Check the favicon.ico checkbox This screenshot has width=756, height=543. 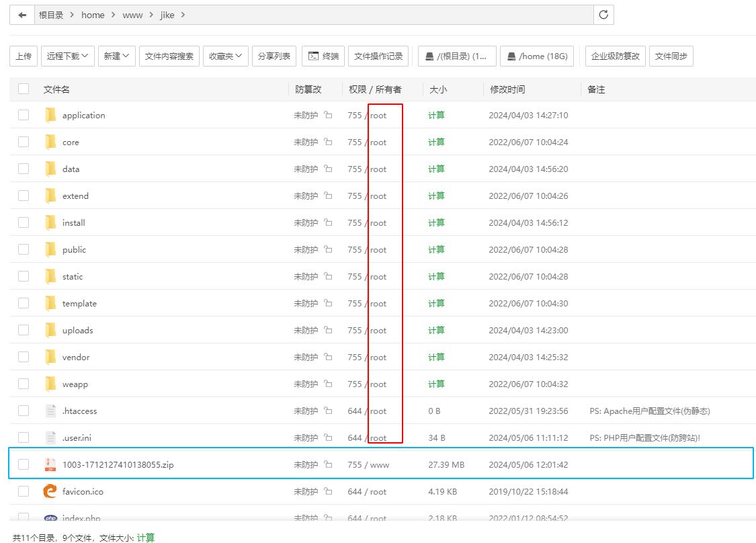(x=23, y=491)
